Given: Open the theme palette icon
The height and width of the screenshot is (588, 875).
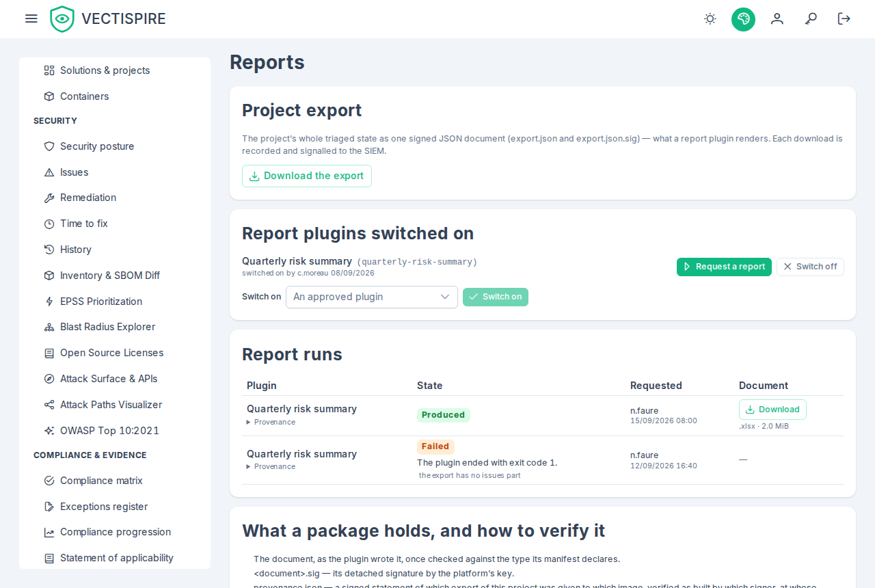Looking at the screenshot, I should 743,18.
